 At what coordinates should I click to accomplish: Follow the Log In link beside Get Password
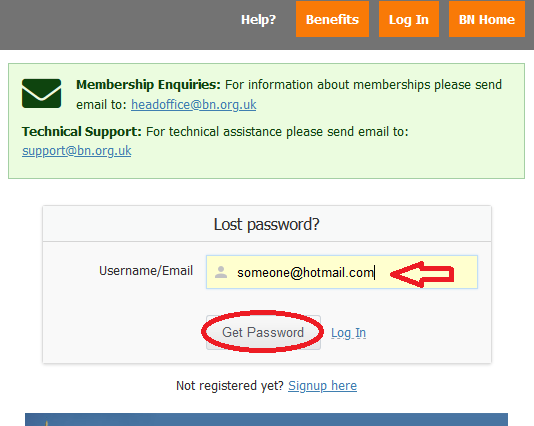[x=348, y=333]
